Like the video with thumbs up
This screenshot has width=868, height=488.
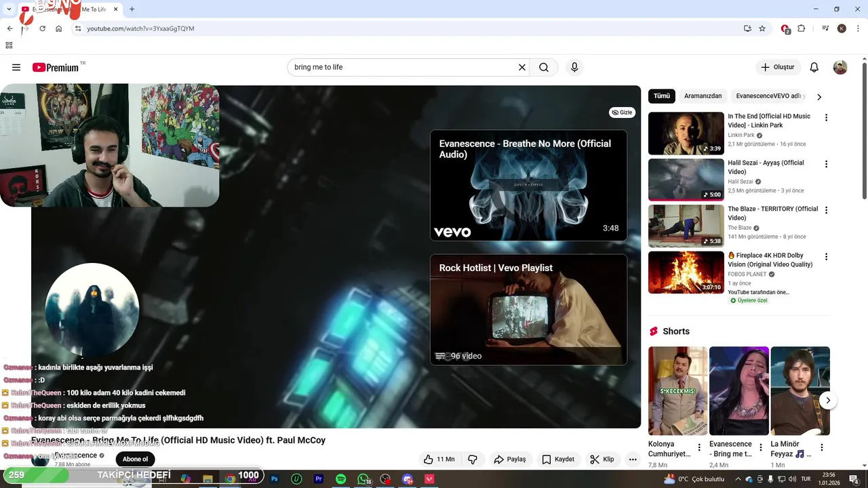tap(439, 460)
